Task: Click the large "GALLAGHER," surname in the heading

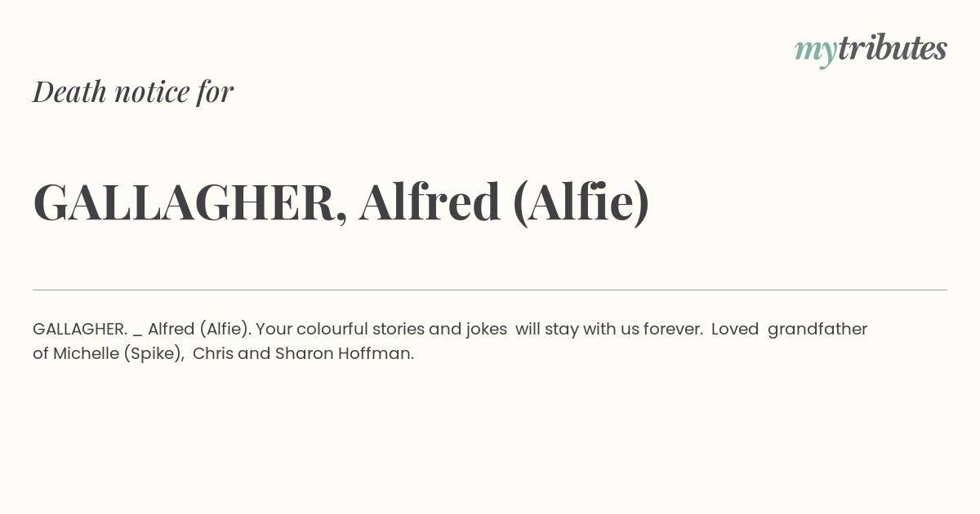Action: click(190, 202)
